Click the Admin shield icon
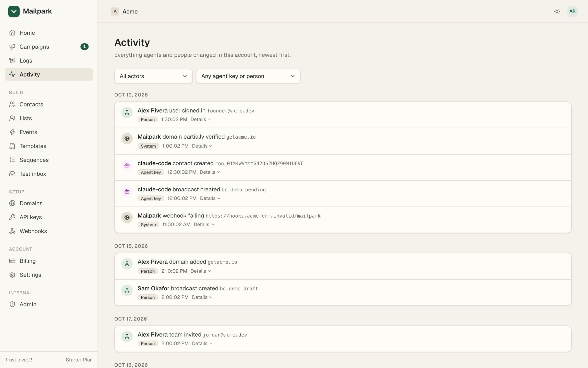This screenshot has width=588, height=368. 12,304
